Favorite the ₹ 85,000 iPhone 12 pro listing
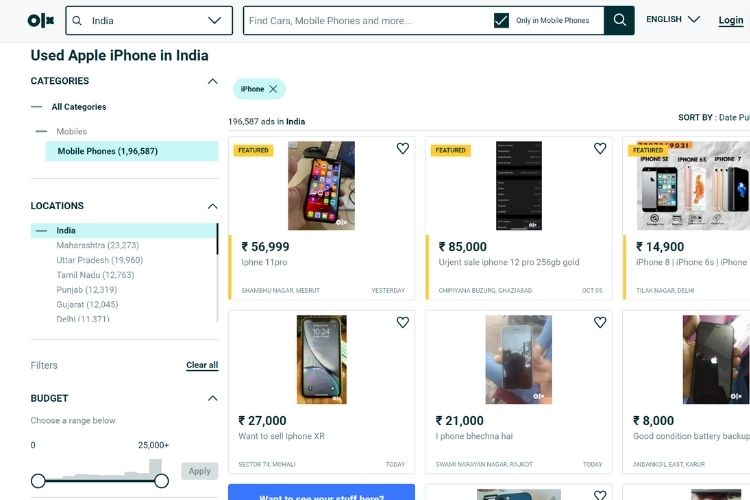 [x=600, y=149]
